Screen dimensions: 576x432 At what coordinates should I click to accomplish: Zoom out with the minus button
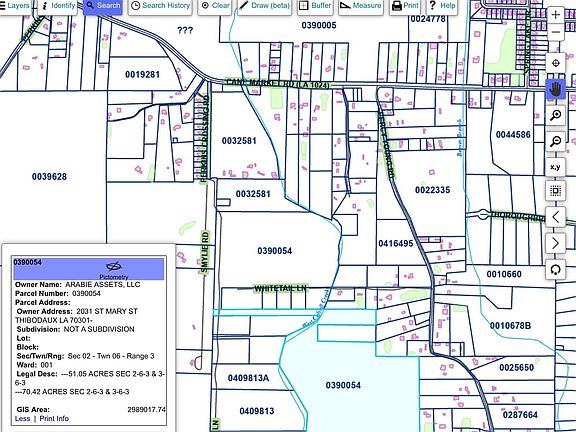(x=555, y=32)
